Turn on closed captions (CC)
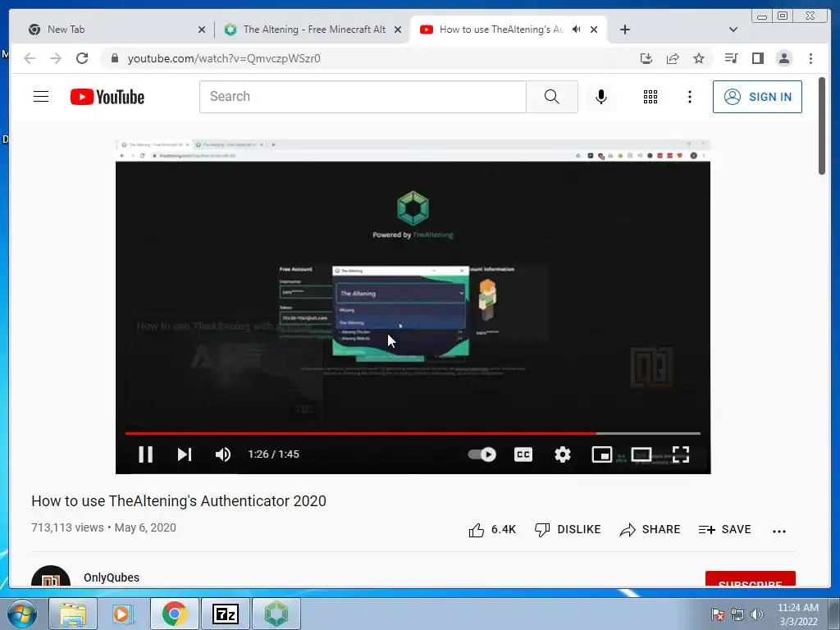840x630 pixels. (x=523, y=454)
